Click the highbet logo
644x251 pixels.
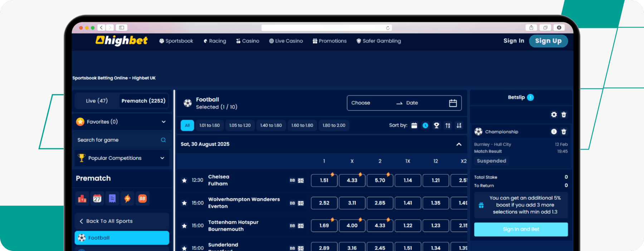(x=122, y=40)
